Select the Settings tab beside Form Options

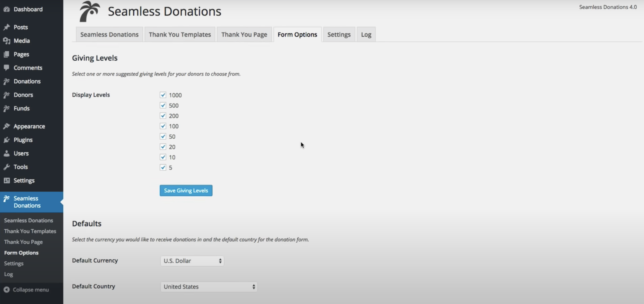click(x=339, y=35)
